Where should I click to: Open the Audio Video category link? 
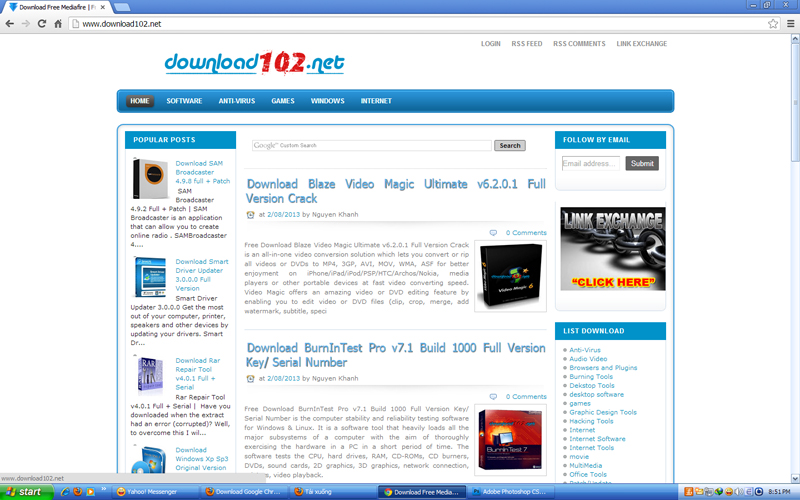pyautogui.click(x=588, y=359)
